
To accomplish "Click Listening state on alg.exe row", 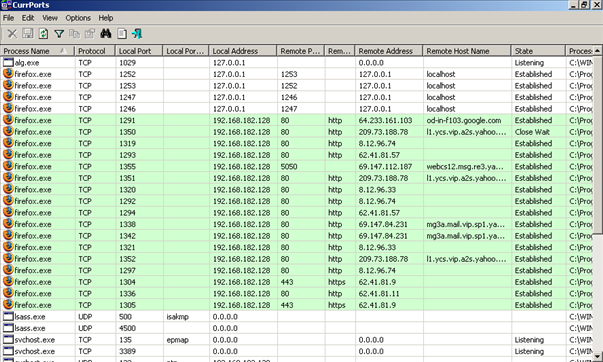I will click(529, 63).
